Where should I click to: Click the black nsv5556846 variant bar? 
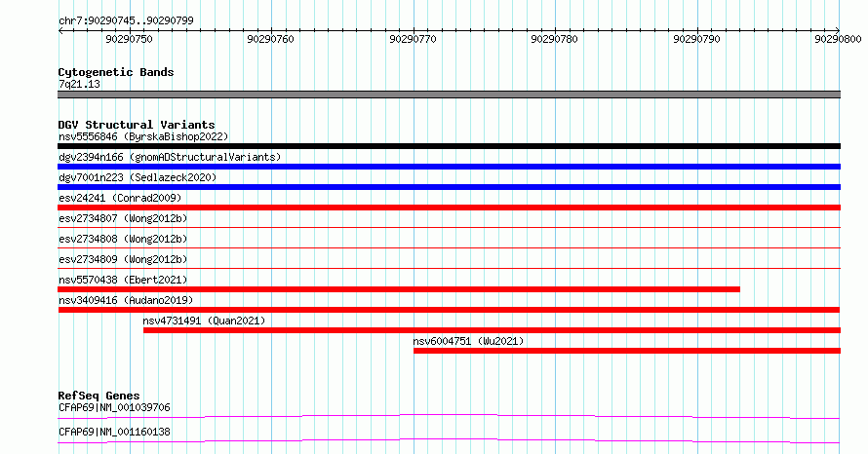[x=449, y=146]
